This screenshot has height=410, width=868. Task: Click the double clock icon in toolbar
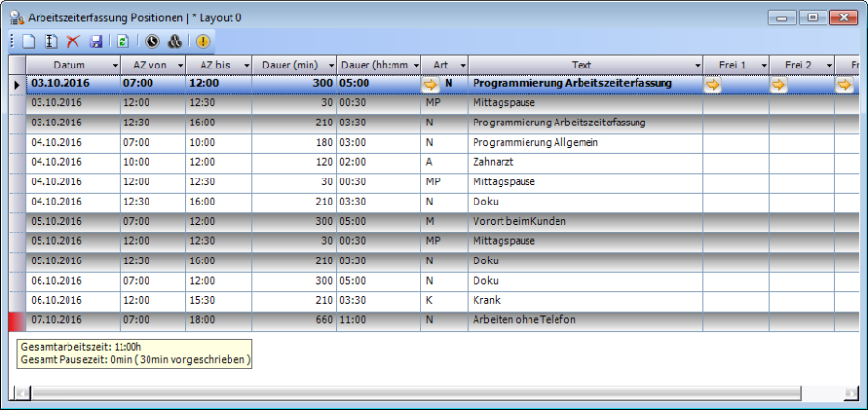click(x=175, y=41)
